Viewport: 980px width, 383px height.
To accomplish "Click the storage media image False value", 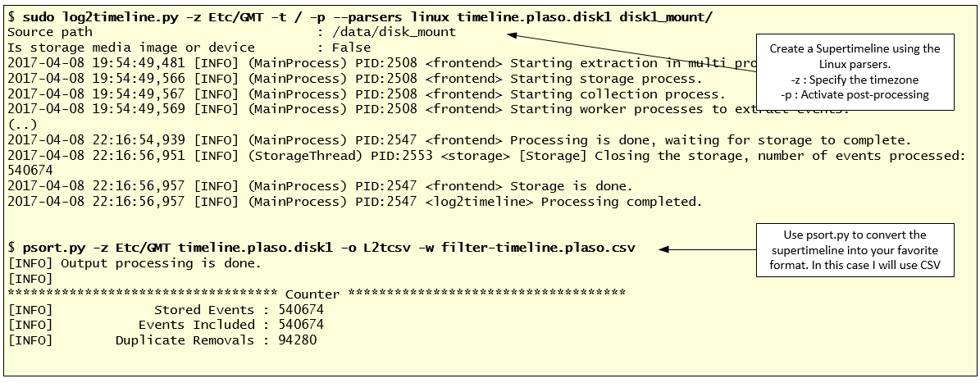I will tap(351, 48).
